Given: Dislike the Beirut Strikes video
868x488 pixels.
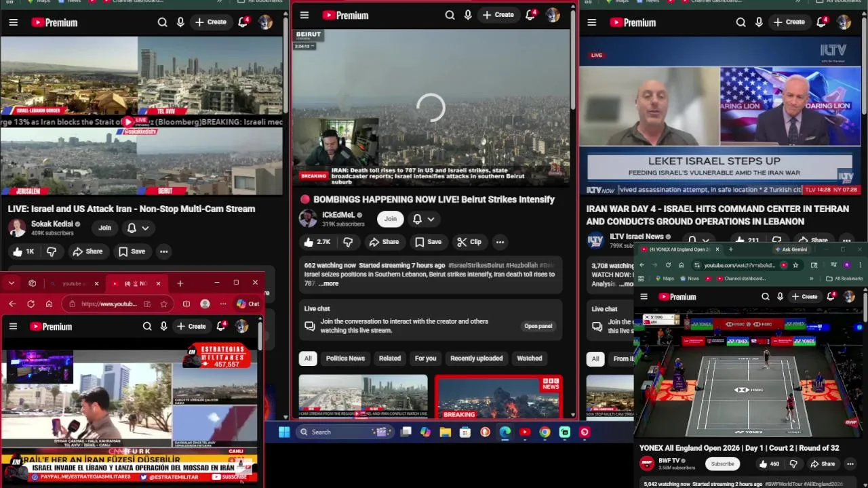Looking at the screenshot, I should (x=348, y=242).
